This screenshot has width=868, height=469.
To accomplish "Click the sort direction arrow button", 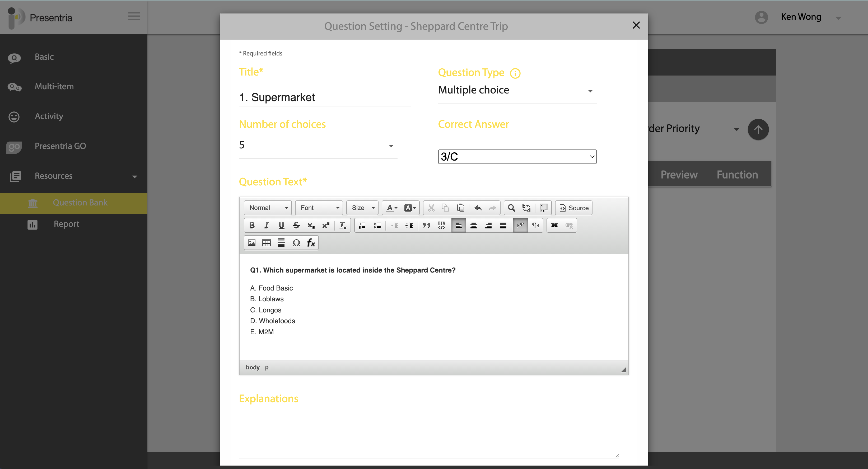I will tap(758, 129).
